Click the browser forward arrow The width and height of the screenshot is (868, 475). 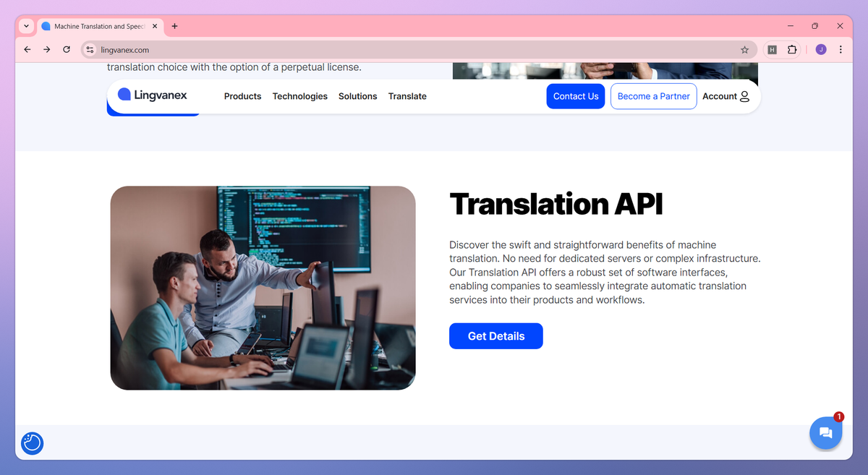[x=47, y=50]
